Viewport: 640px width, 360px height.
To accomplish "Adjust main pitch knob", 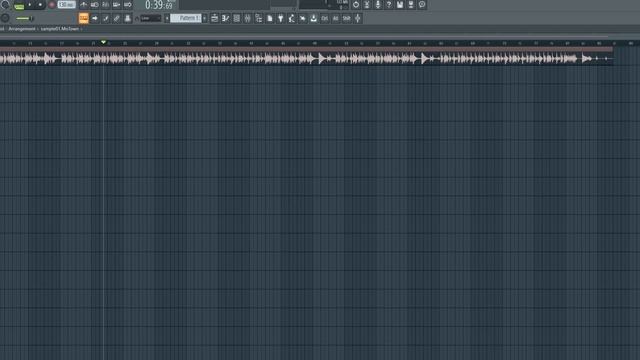I will (5, 18).
